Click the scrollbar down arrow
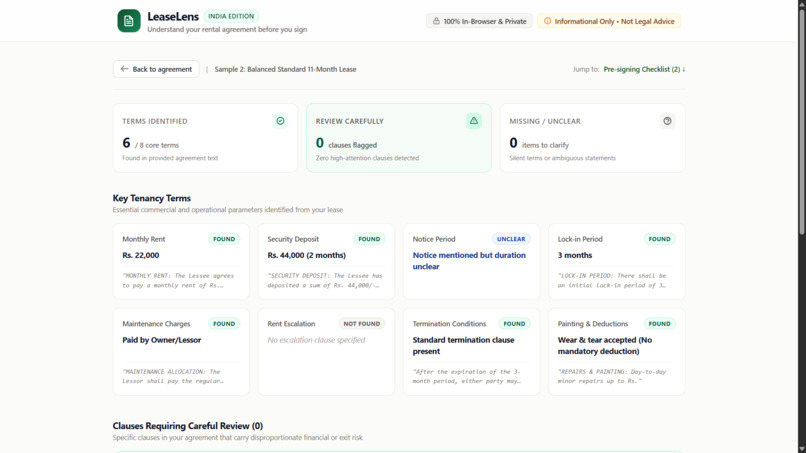The width and height of the screenshot is (806, 453). [801, 449]
